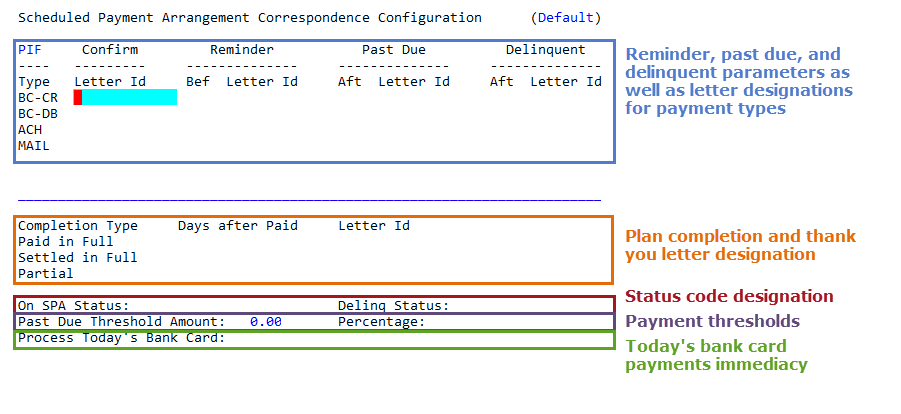The image size is (901, 414).
Task: Click the Past Due Threshold Amount value 0.00
Action: pyautogui.click(x=265, y=322)
